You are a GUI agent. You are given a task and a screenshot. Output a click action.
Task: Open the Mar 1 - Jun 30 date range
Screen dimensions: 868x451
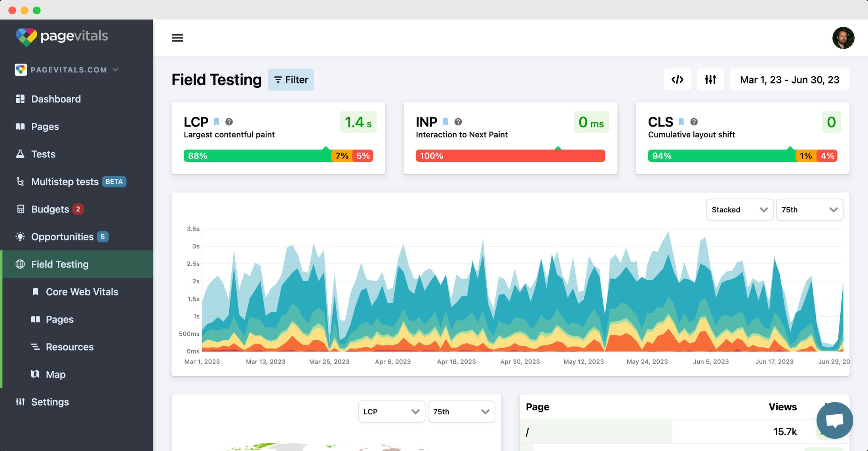coord(790,80)
